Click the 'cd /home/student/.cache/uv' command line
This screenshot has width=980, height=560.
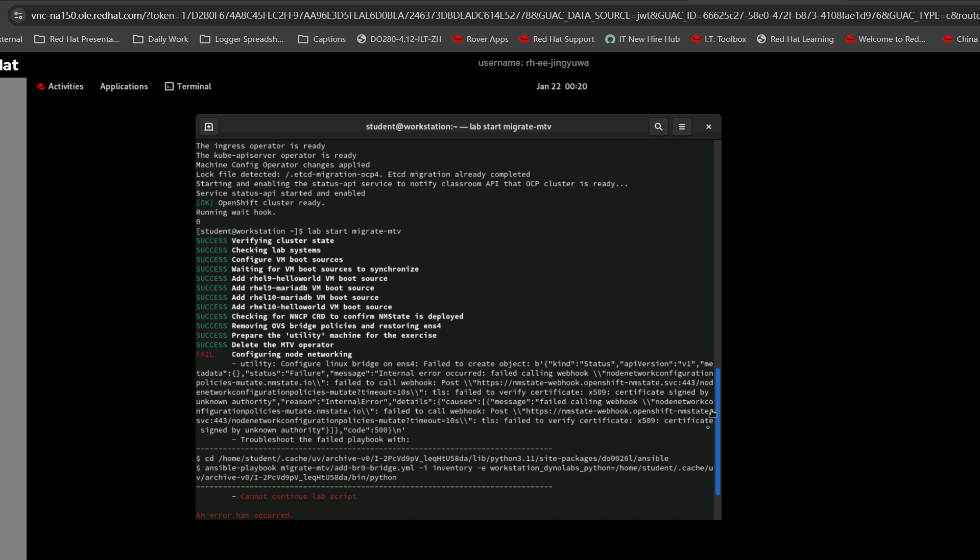pos(432,458)
